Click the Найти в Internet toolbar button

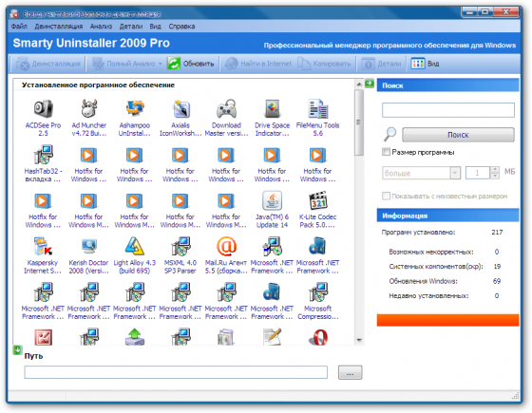[x=257, y=64]
